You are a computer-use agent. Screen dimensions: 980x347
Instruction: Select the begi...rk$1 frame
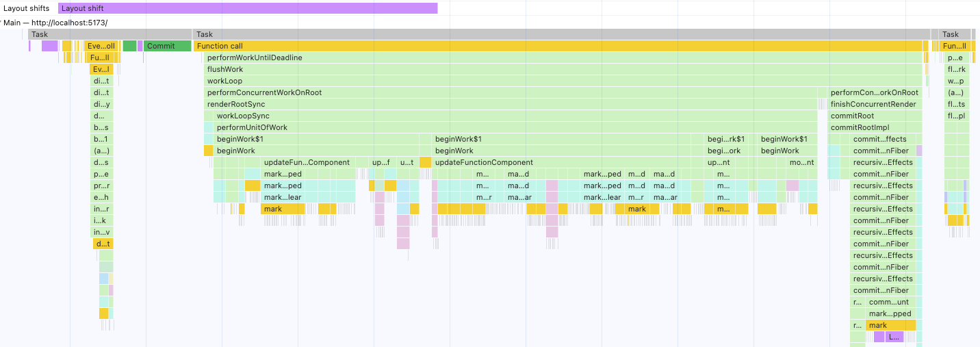[725, 139]
